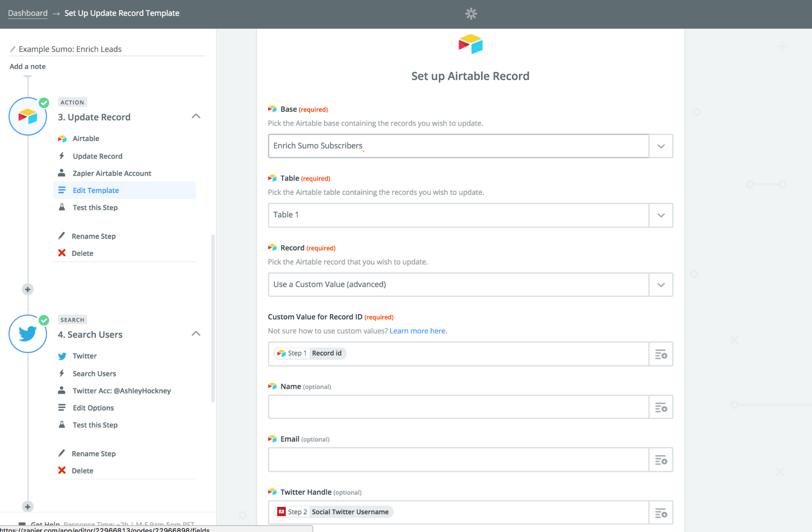Click the Twitter bird icon in step 4 list

(62, 356)
